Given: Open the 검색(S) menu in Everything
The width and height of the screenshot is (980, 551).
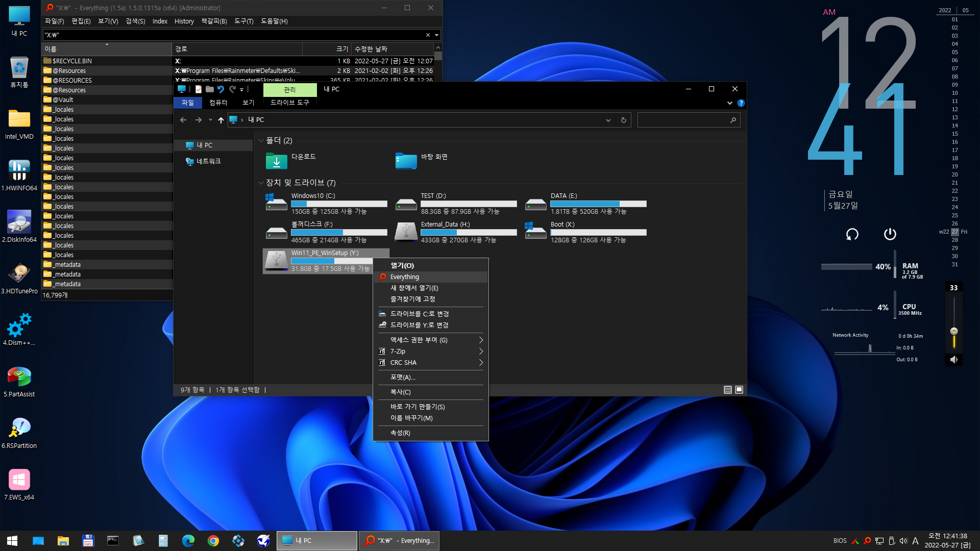Looking at the screenshot, I should [135, 21].
